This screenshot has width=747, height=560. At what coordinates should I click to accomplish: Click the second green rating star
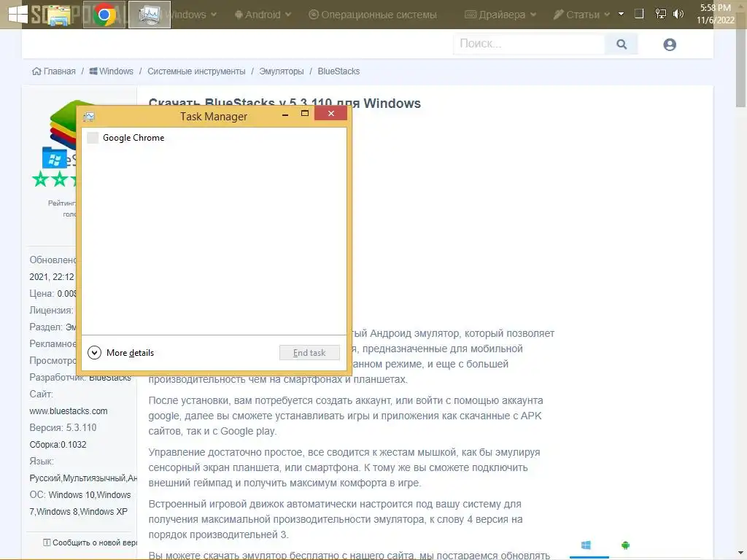(x=60, y=179)
